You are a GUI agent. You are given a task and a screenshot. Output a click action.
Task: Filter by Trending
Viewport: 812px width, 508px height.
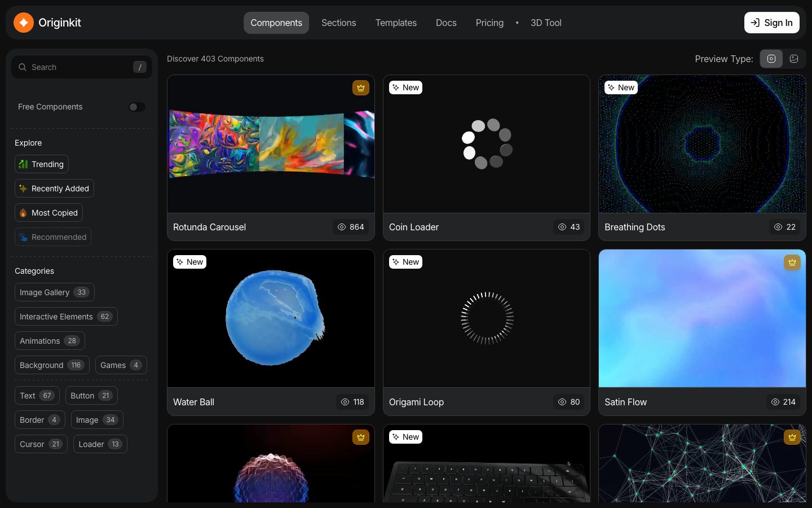(x=42, y=164)
